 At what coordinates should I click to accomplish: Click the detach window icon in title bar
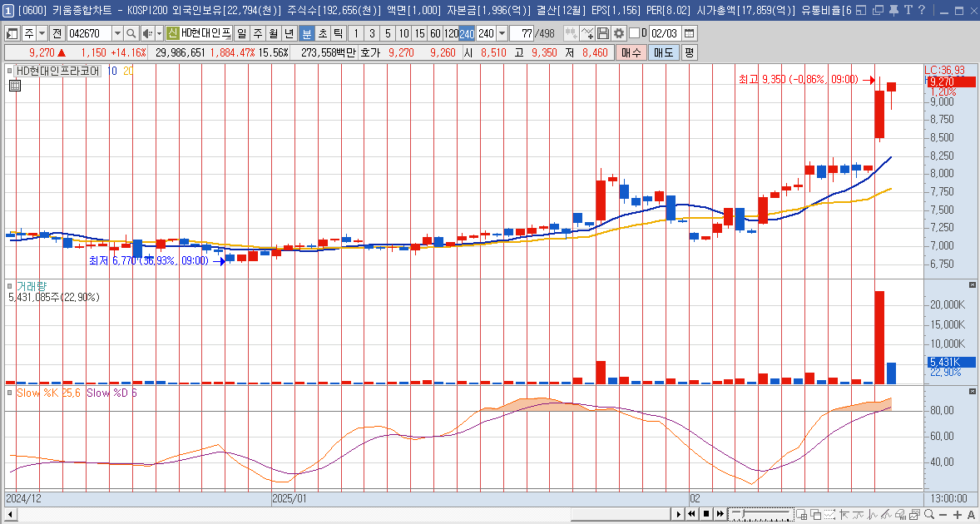click(878, 10)
